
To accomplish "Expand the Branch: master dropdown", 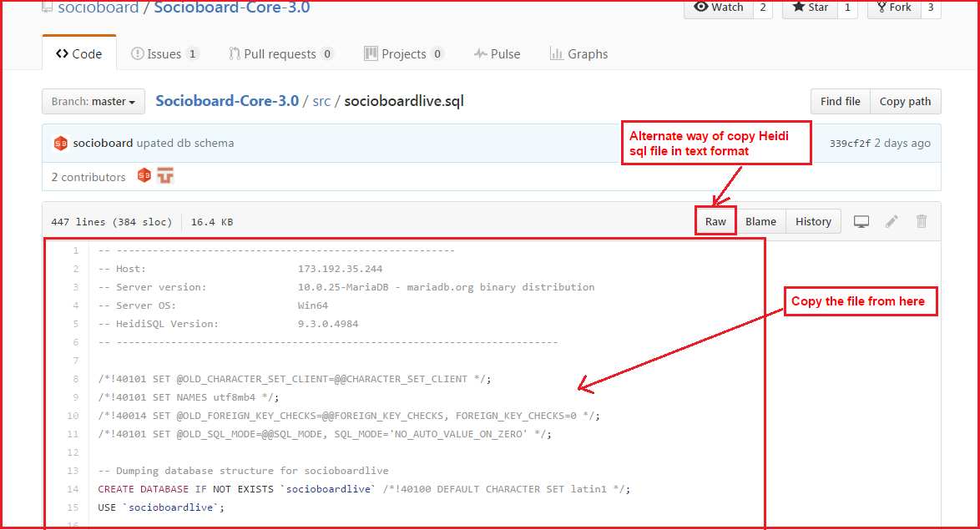I will 93,101.
